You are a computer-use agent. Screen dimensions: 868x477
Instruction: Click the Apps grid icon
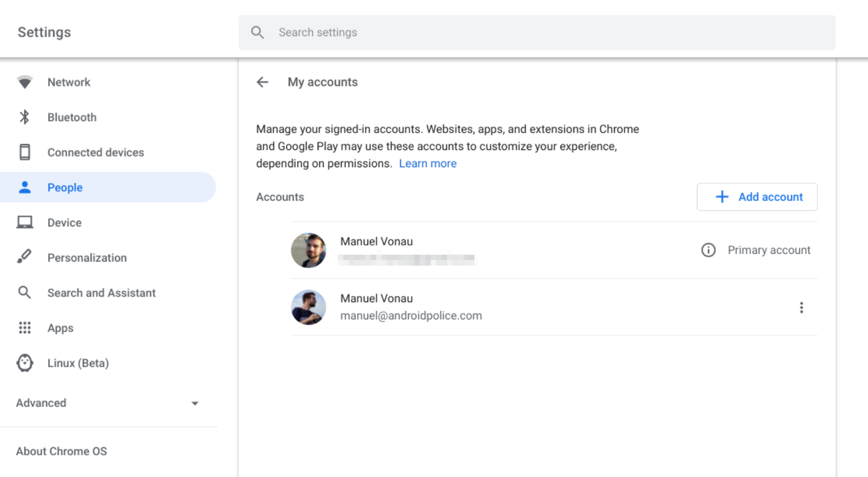pos(24,328)
